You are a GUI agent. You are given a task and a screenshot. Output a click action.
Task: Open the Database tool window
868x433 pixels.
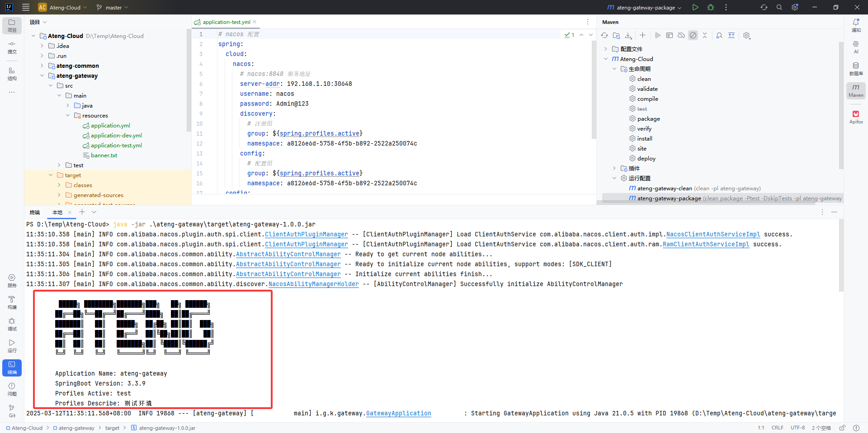point(856,69)
